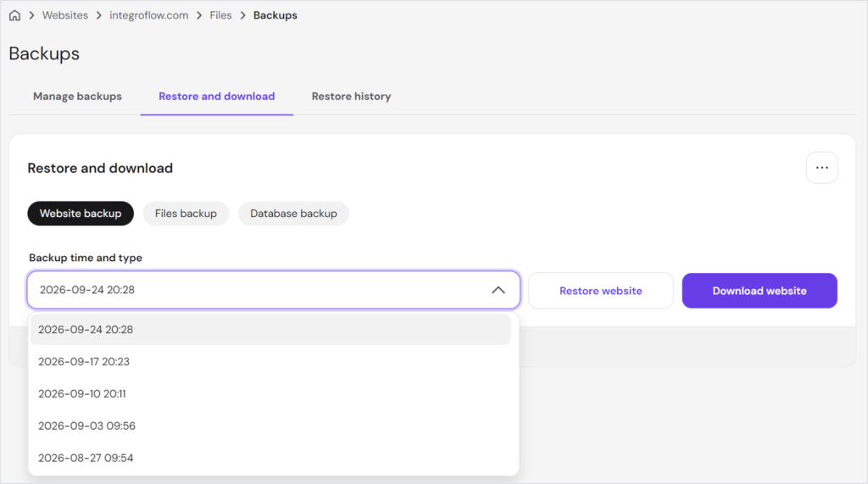The image size is (868, 484).
Task: Go to the home breadcrumb icon
Action: point(15,15)
